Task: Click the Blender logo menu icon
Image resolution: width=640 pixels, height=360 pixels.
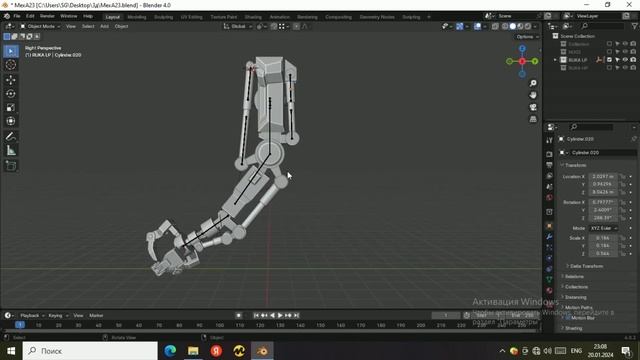Action: pos(7,16)
